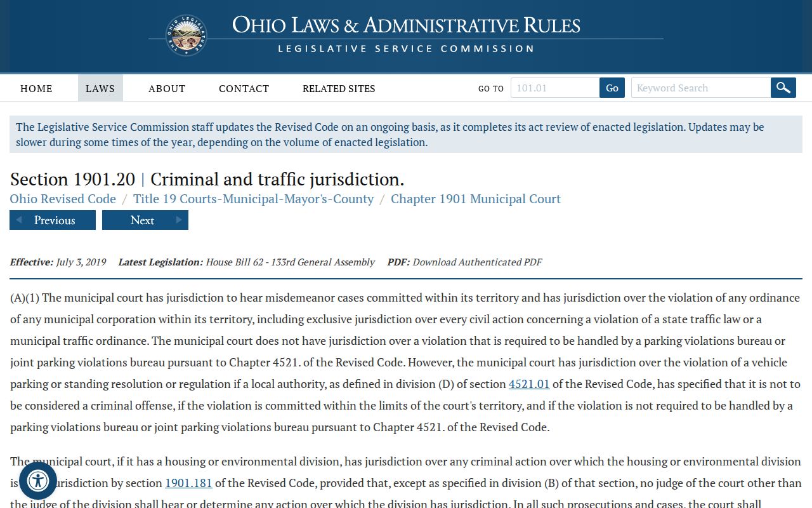Viewport: 812px width, 508px height.
Task: Go to the Next section
Action: point(145,220)
